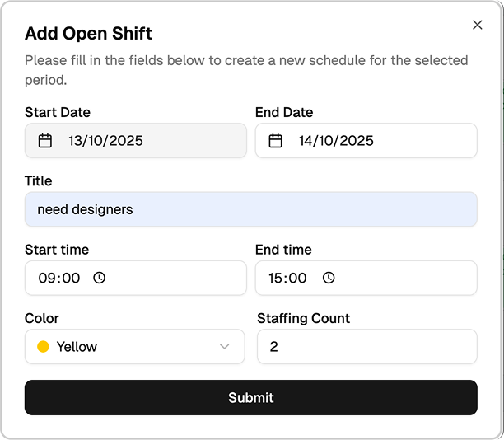Click the Color field label
This screenshot has width=504, height=440.
(42, 318)
